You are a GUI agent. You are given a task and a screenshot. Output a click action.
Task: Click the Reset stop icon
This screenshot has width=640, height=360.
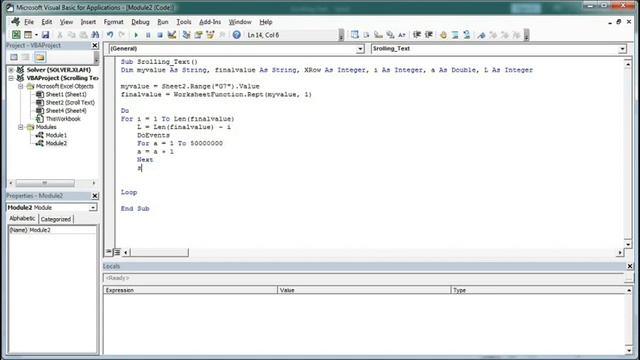pyautogui.click(x=160, y=35)
